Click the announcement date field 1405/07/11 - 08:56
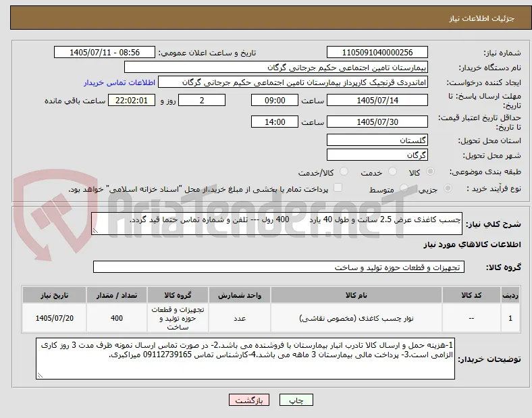 [x=105, y=52]
